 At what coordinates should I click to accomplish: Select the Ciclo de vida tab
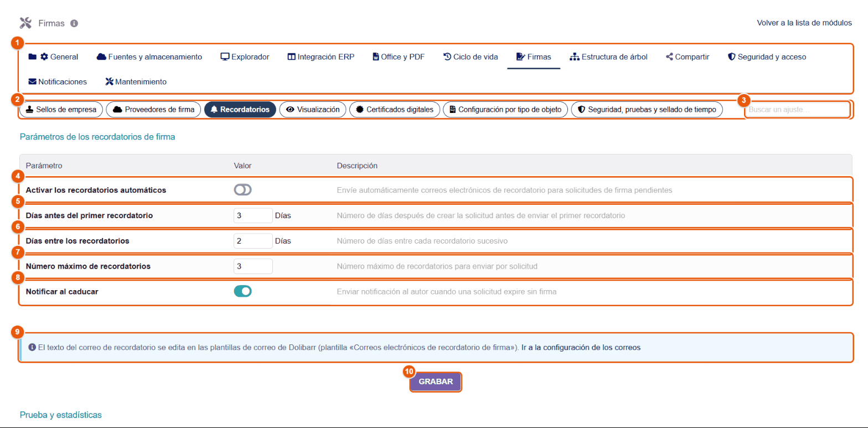click(471, 56)
